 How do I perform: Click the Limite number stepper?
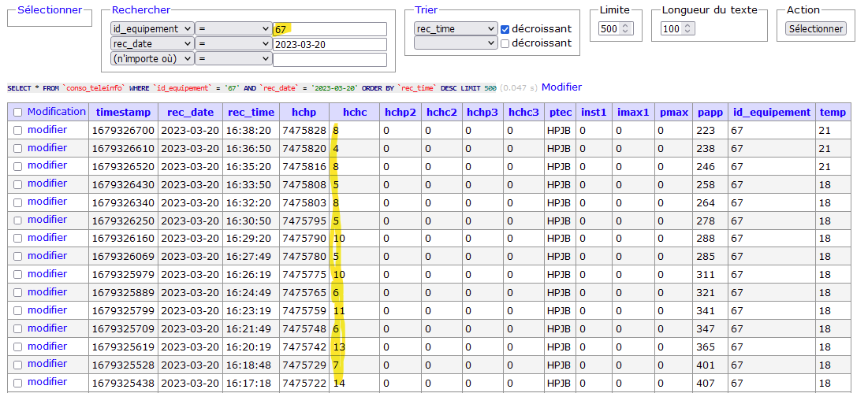(x=616, y=28)
